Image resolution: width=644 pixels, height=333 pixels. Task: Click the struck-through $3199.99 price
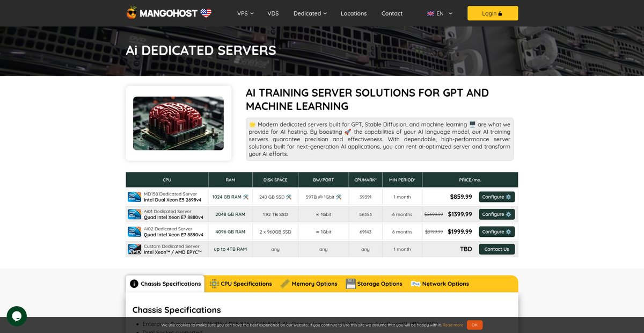tap(434, 231)
